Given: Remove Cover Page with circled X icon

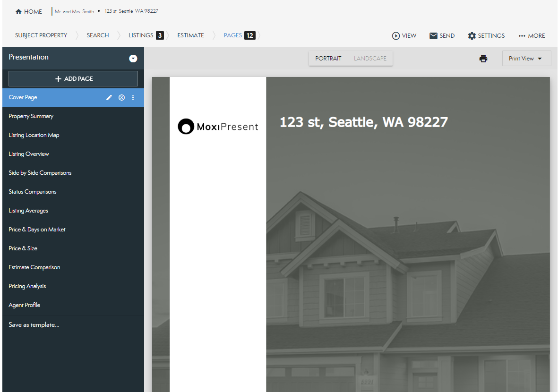Looking at the screenshot, I should (121, 97).
